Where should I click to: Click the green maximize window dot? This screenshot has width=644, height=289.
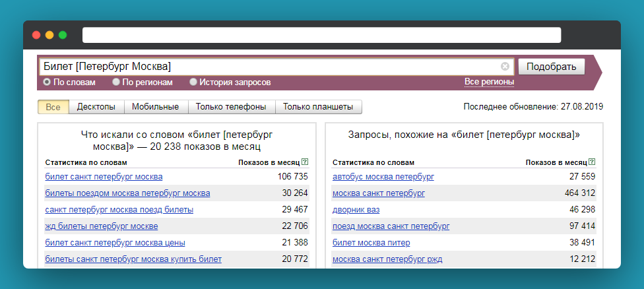tap(63, 35)
